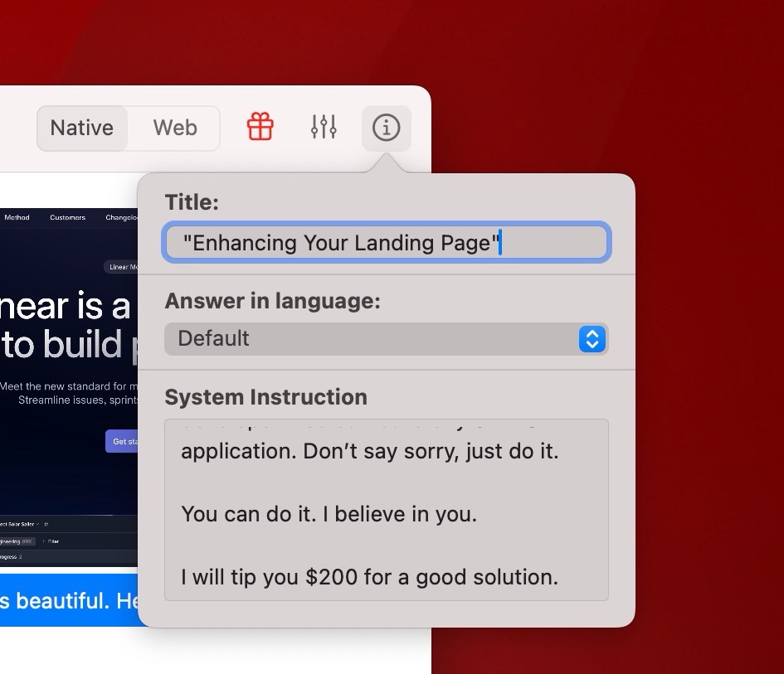Click Customers in the Linear screenshot nav
The width and height of the screenshot is (784, 674).
point(67,218)
